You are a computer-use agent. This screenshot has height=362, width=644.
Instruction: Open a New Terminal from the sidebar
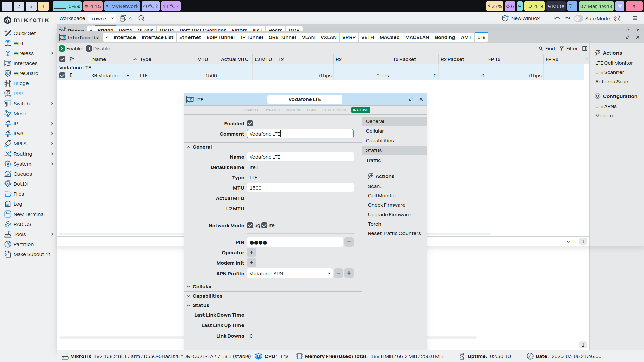coord(28,214)
